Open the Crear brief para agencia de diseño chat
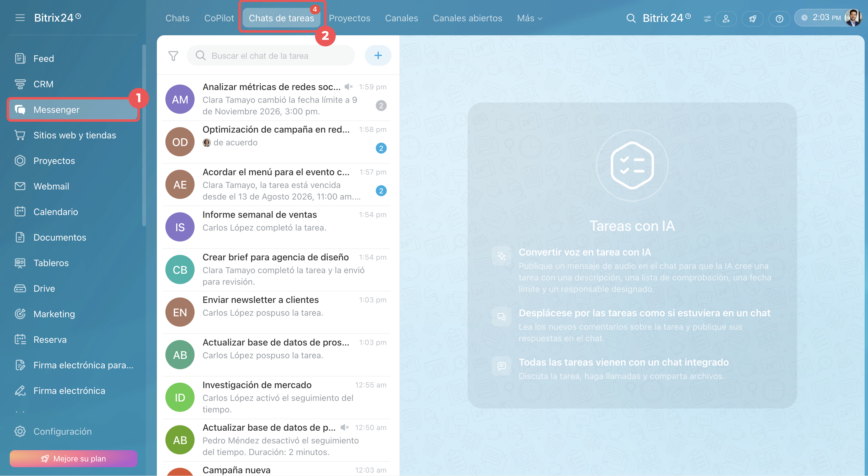The height and width of the screenshot is (476, 868). pyautogui.click(x=276, y=270)
